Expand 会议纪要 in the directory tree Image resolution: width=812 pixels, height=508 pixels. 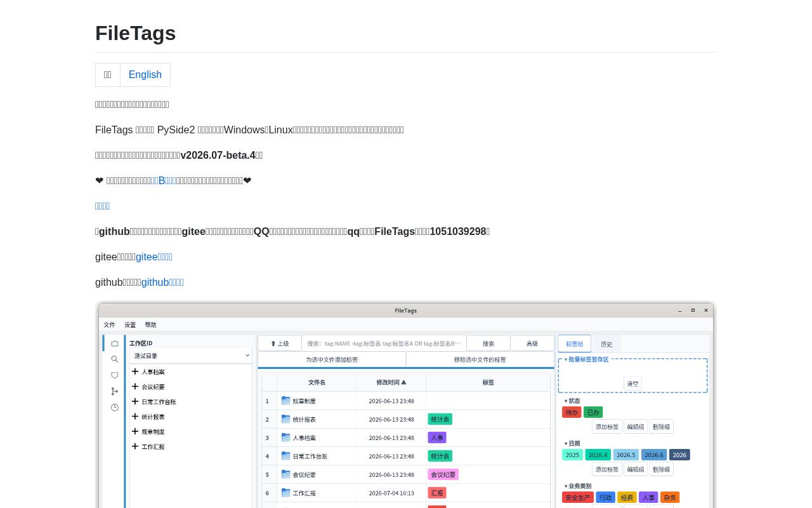(x=135, y=387)
